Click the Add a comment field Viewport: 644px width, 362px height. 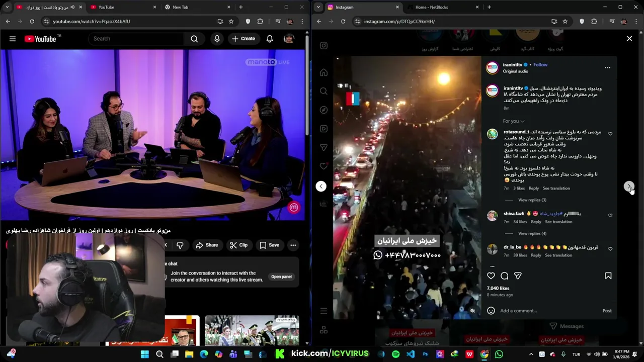tap(548, 311)
